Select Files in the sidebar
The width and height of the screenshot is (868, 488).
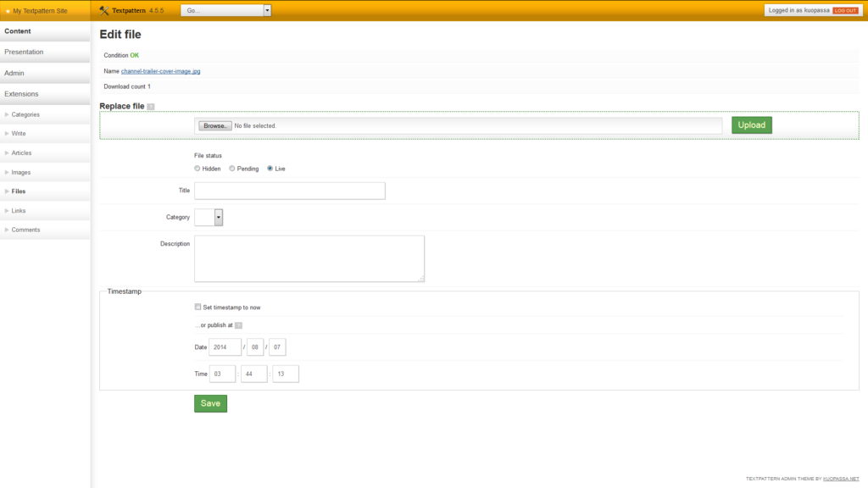[x=21, y=191]
